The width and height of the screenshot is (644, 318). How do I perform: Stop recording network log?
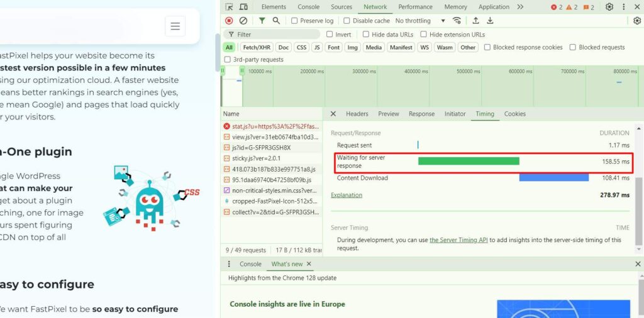click(x=229, y=21)
